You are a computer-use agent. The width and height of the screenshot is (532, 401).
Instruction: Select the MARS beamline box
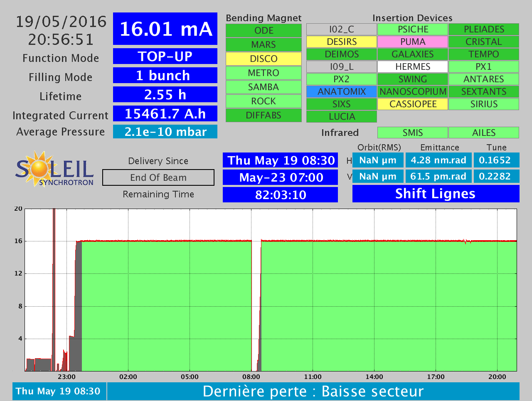[x=264, y=44]
